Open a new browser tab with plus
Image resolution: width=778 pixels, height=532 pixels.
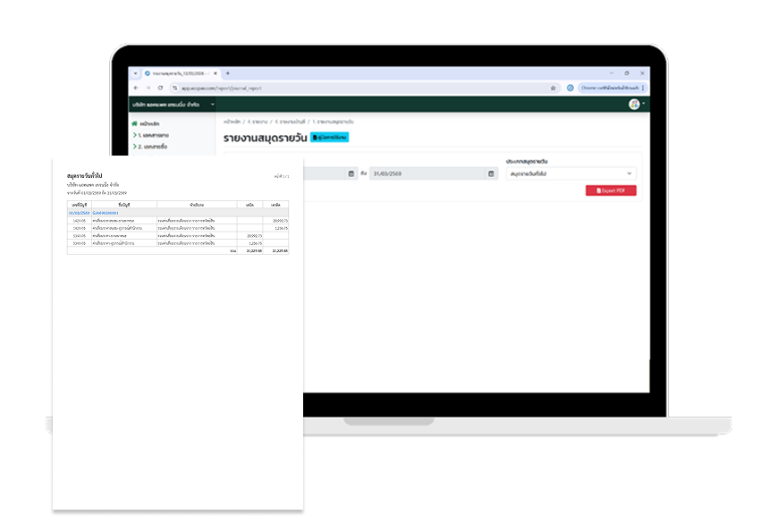click(228, 73)
